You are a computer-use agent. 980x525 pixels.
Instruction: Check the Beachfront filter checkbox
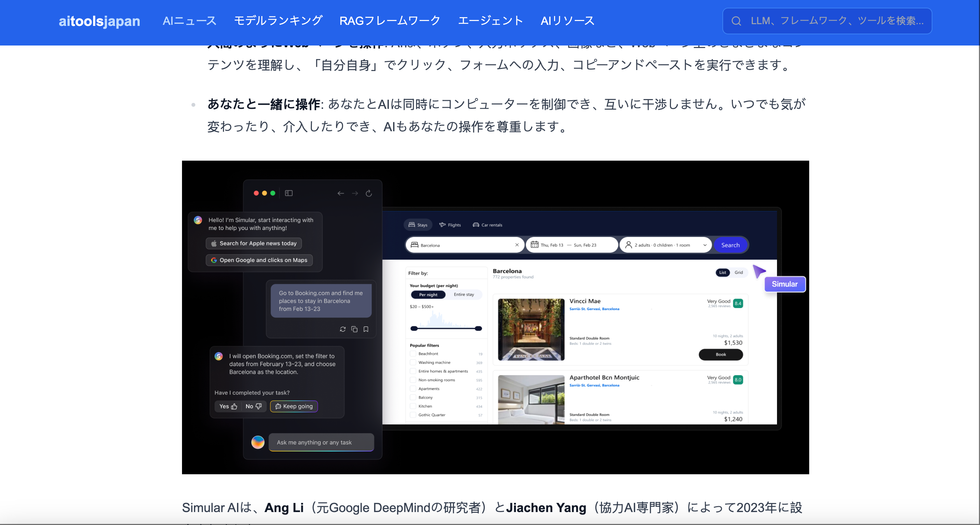[x=413, y=353]
